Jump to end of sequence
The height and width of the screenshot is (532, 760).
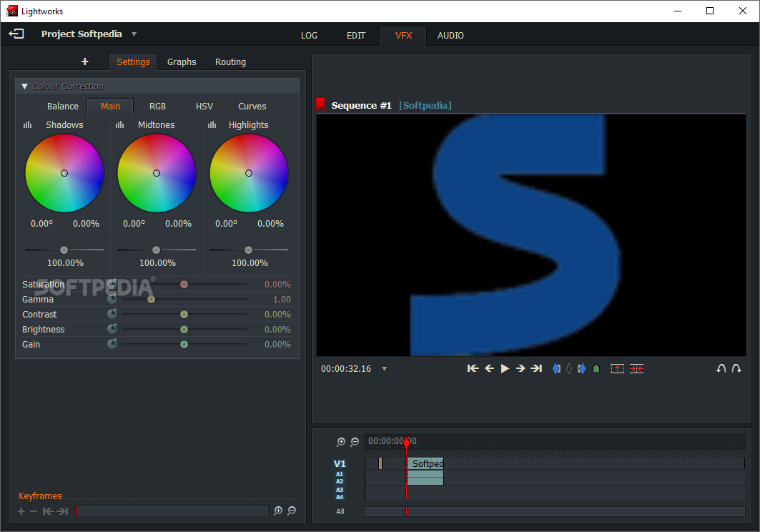pos(536,368)
